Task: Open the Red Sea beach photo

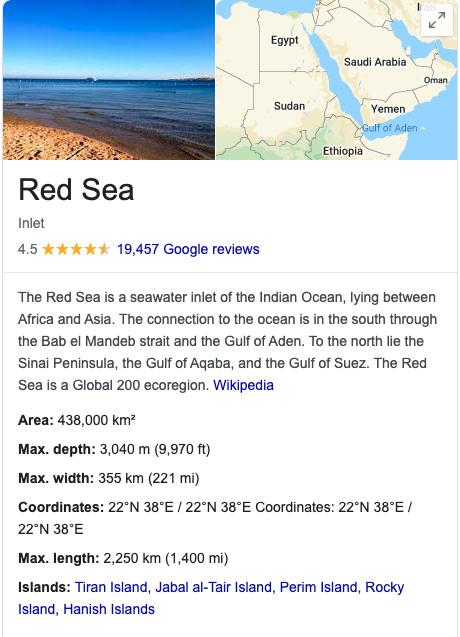Action: point(109,80)
